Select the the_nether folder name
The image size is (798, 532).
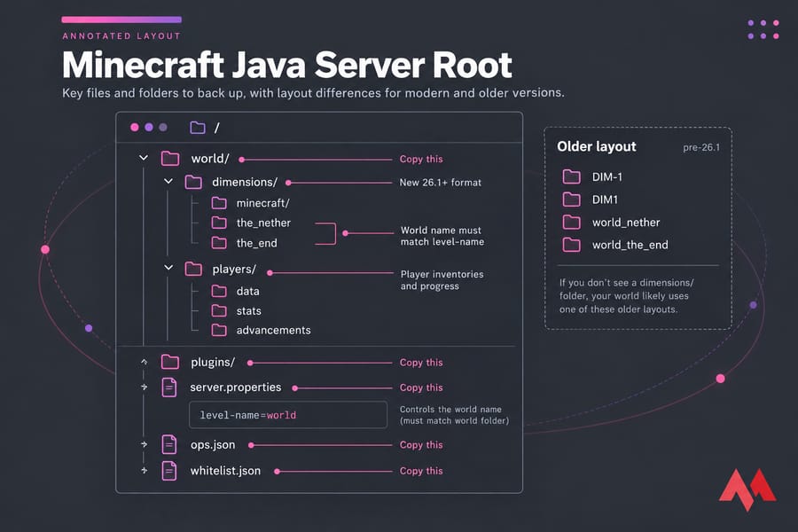(263, 223)
